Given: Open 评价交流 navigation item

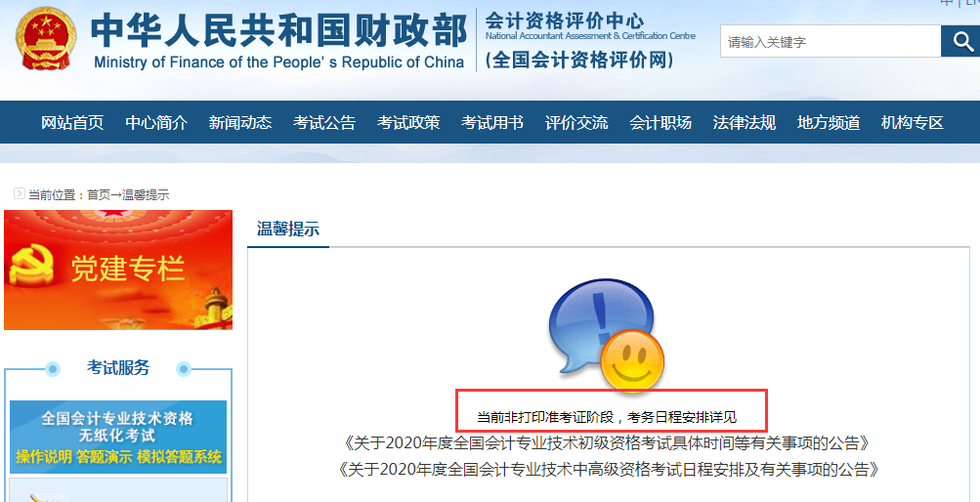Looking at the screenshot, I should (x=576, y=123).
